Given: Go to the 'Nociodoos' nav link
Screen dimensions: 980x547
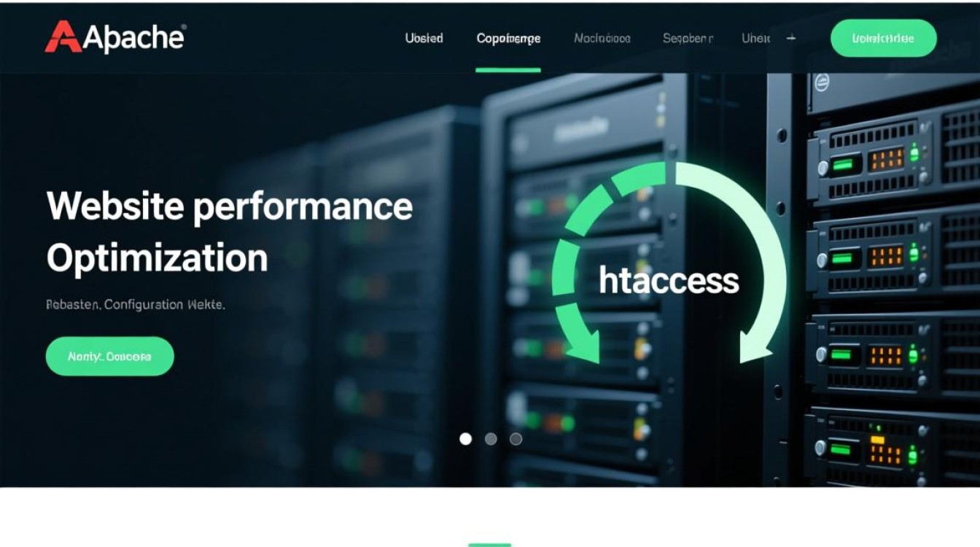Looking at the screenshot, I should point(602,38).
